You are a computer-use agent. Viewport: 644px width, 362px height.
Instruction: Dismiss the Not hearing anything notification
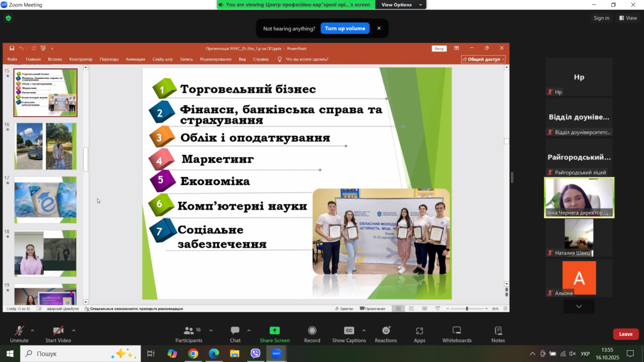coord(379,28)
